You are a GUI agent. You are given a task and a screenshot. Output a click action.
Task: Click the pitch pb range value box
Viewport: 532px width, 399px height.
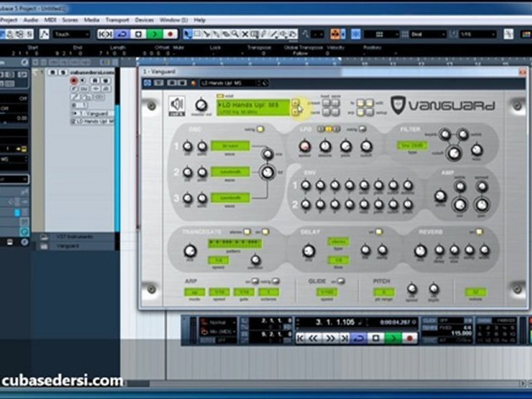click(383, 292)
